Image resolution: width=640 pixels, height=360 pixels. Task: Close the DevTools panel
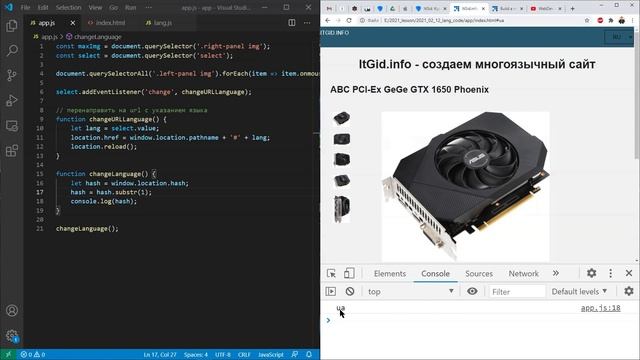(629, 273)
